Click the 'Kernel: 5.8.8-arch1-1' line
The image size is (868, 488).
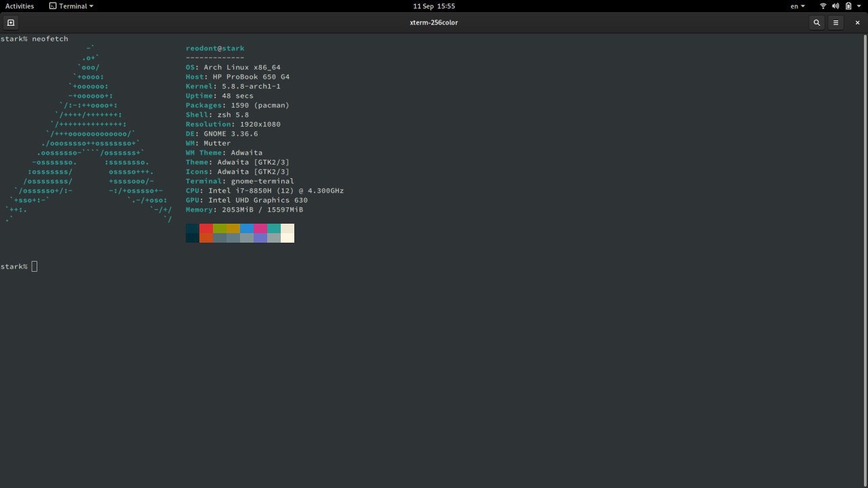(233, 86)
